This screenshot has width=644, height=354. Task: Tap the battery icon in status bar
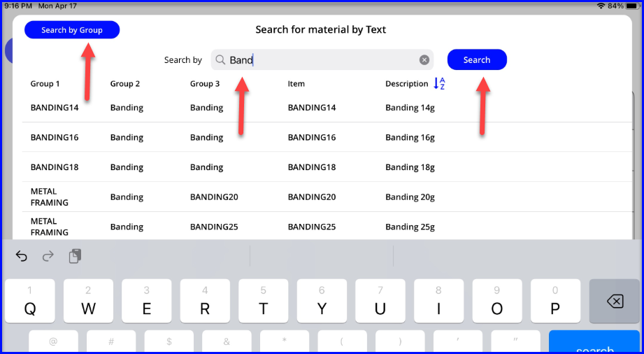coord(634,6)
